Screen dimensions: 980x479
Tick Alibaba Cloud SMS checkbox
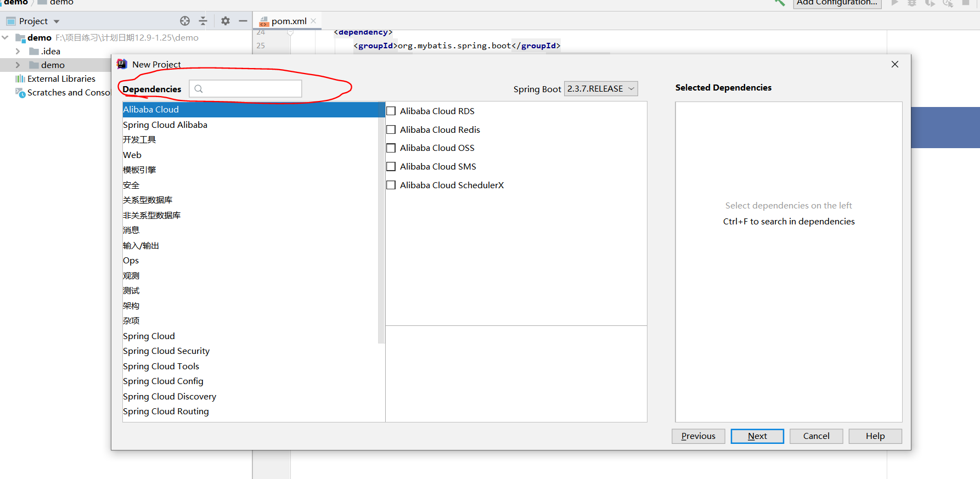pos(391,166)
